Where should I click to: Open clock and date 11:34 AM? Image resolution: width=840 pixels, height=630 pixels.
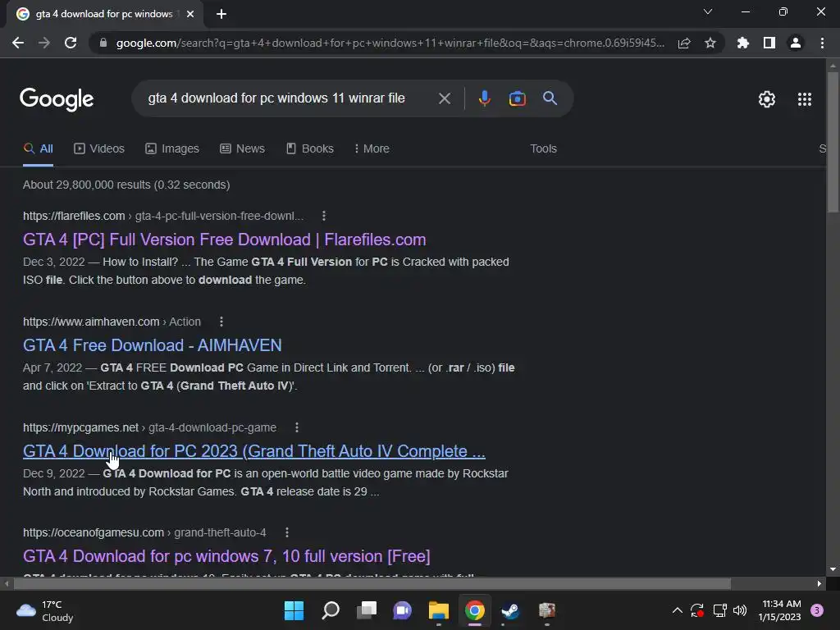779,610
